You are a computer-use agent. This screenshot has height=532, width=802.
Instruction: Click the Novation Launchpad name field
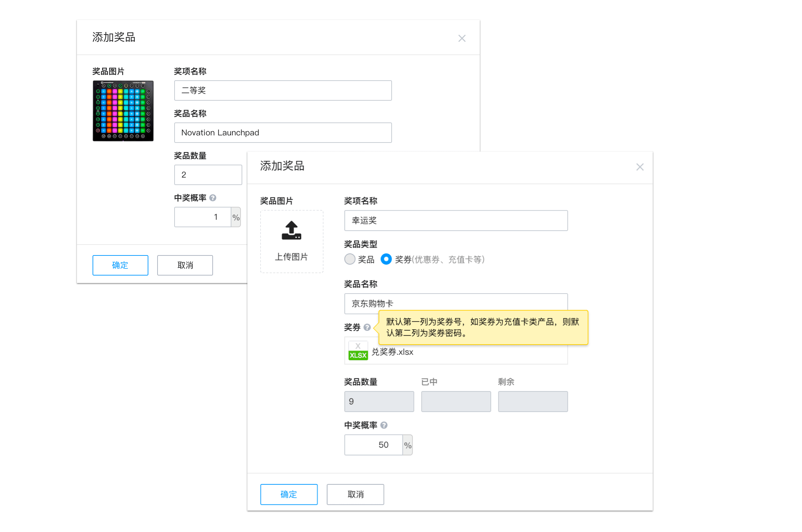[x=282, y=133]
